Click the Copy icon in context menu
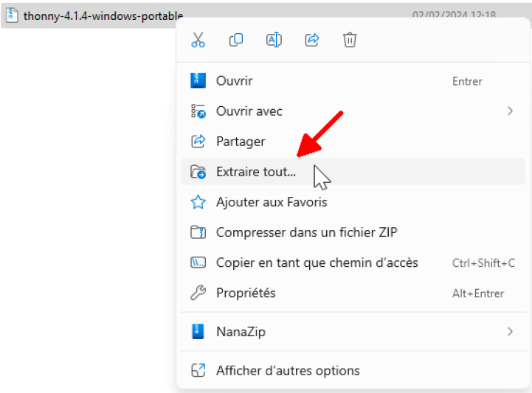Image resolution: width=532 pixels, height=393 pixels. coord(236,41)
